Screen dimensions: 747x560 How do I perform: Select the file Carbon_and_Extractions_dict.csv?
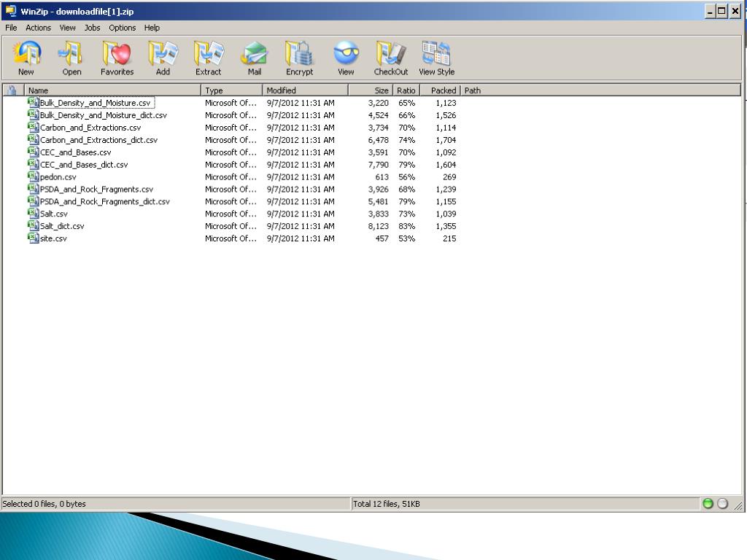pos(98,140)
